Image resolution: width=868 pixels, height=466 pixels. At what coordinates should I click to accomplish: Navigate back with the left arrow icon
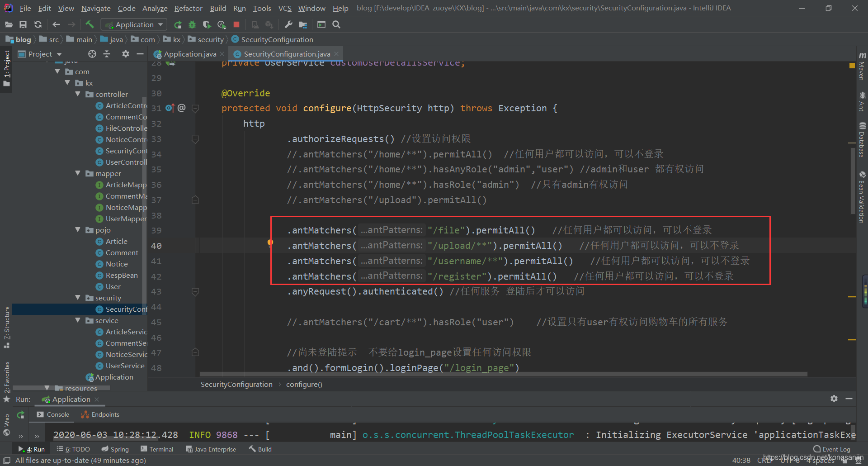57,24
